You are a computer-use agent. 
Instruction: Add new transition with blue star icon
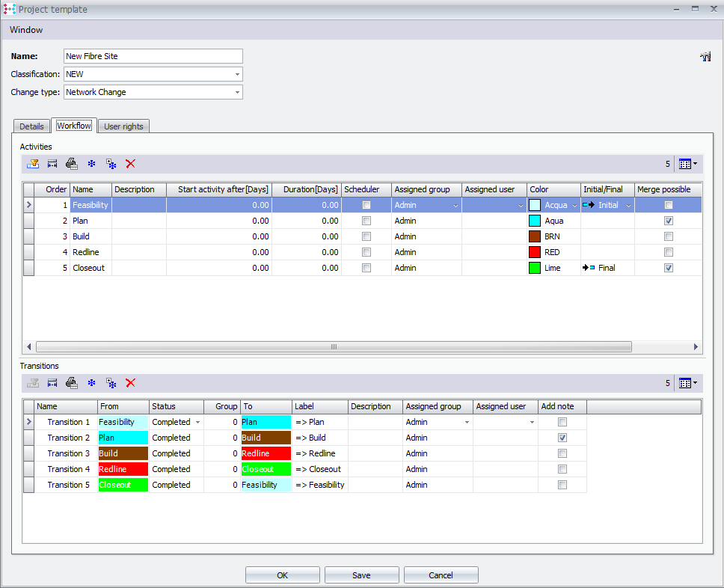(x=91, y=383)
